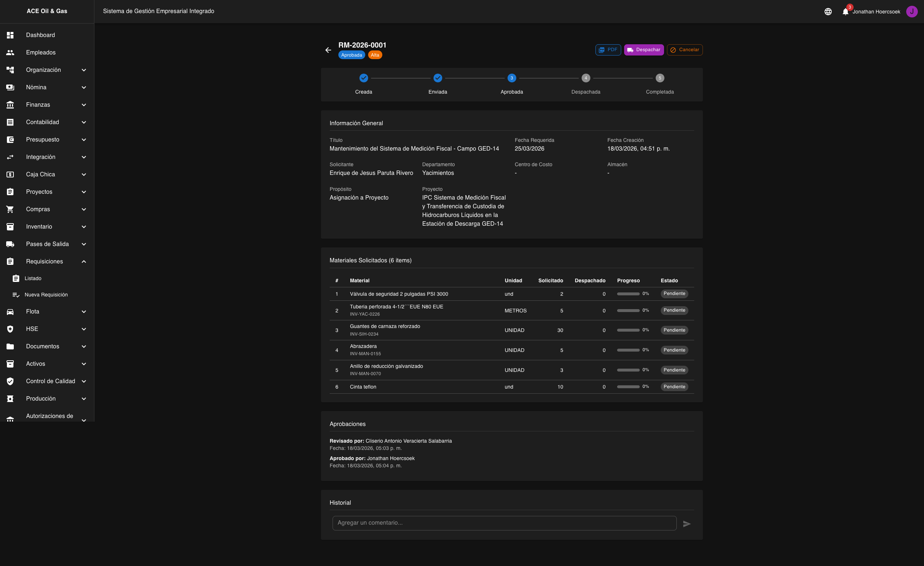This screenshot has height=566, width=924.
Task: Click the Despachar button
Action: pyautogui.click(x=643, y=50)
